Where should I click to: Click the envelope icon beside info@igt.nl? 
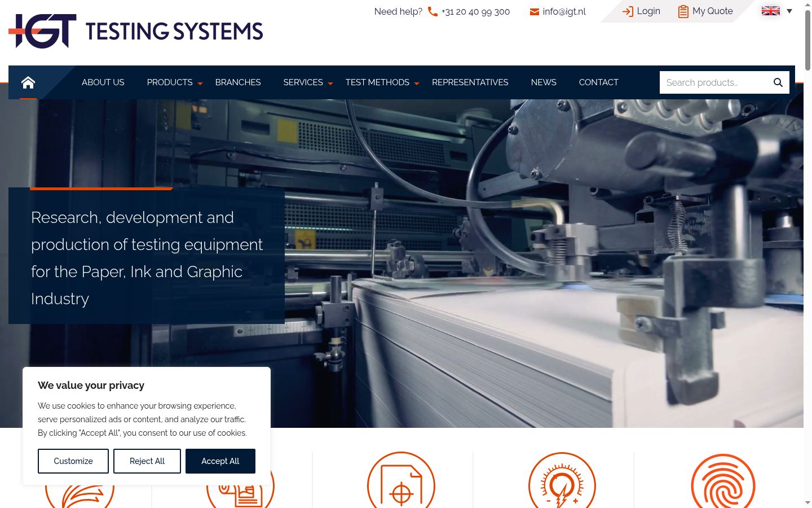point(535,12)
